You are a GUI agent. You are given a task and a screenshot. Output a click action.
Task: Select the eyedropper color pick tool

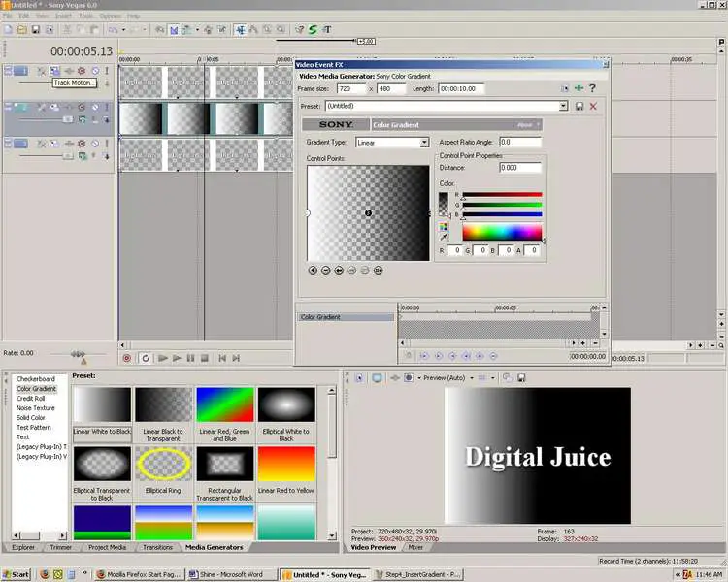tap(444, 237)
